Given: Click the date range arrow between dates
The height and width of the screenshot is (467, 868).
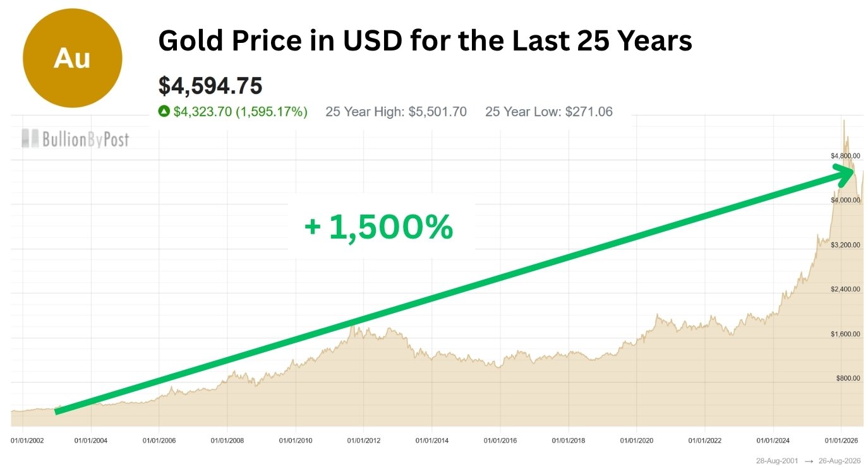Looking at the screenshot, I should click(809, 461).
